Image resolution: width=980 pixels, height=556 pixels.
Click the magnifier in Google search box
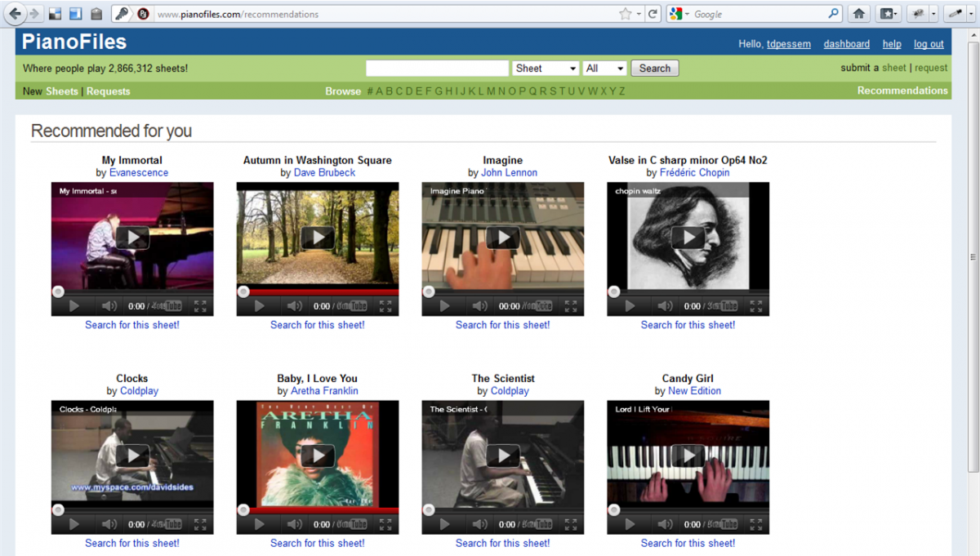click(x=833, y=14)
